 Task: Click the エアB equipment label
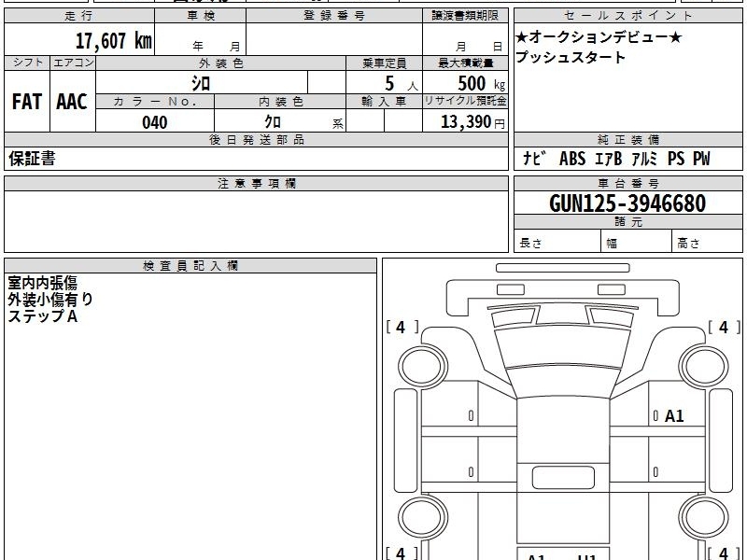(x=609, y=159)
